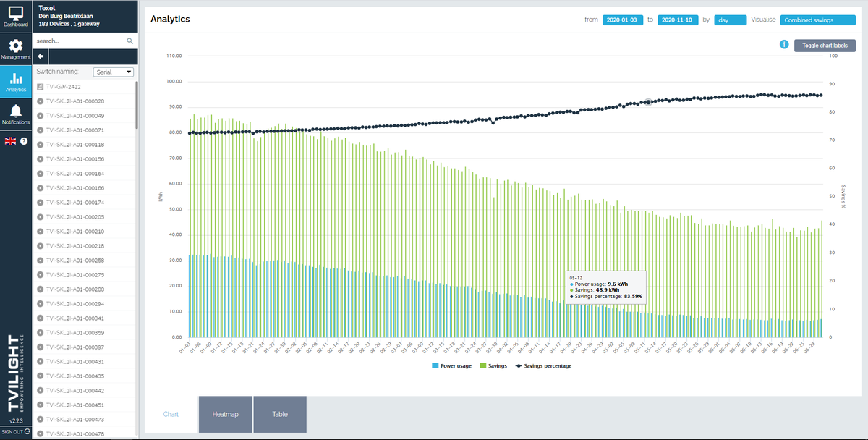Image resolution: width=868 pixels, height=440 pixels.
Task: Open the Analytics bar-chart icon
Action: [16, 78]
